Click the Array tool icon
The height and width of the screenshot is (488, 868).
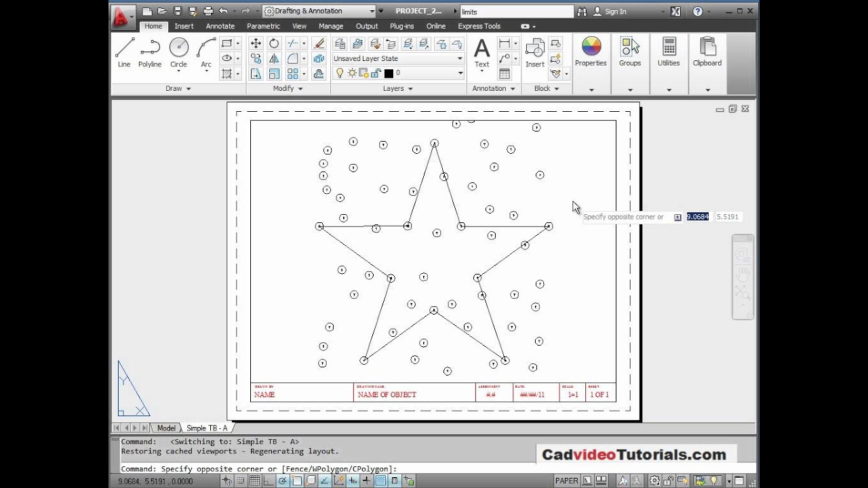[293, 74]
